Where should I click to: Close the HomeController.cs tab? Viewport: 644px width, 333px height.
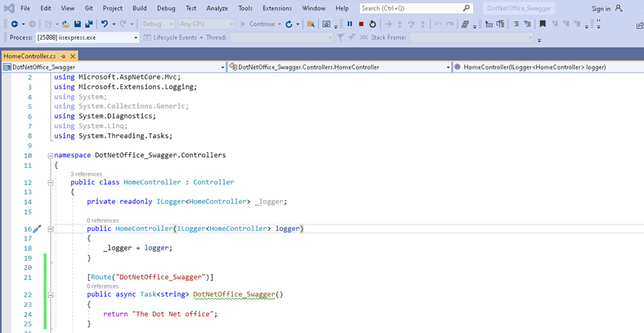point(73,56)
